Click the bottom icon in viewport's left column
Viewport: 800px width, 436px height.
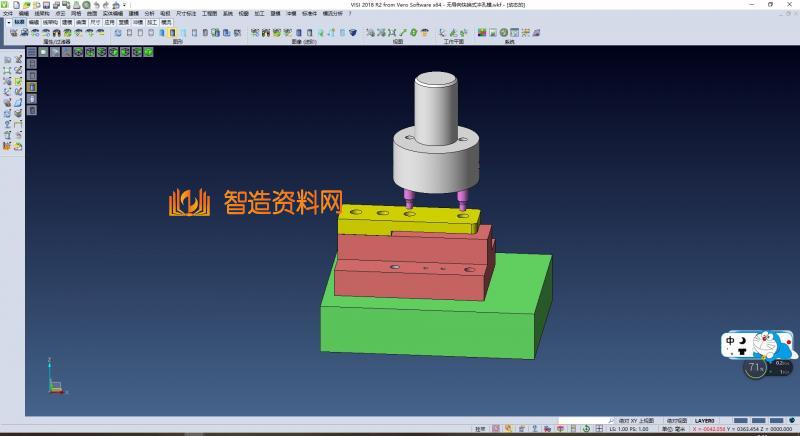coord(32,111)
